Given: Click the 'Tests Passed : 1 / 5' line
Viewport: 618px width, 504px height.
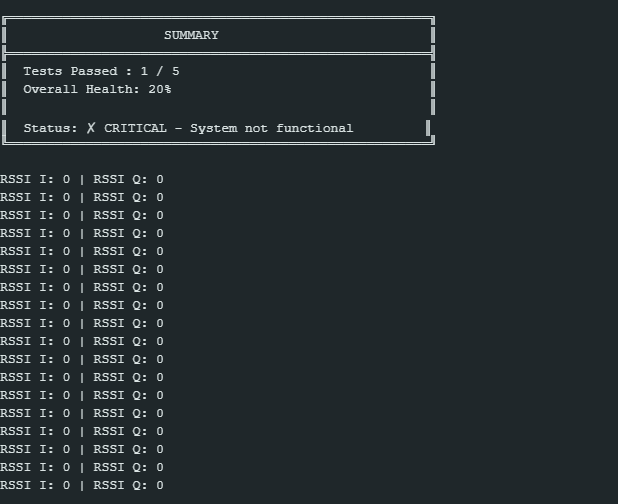Looking at the screenshot, I should coord(101,71).
